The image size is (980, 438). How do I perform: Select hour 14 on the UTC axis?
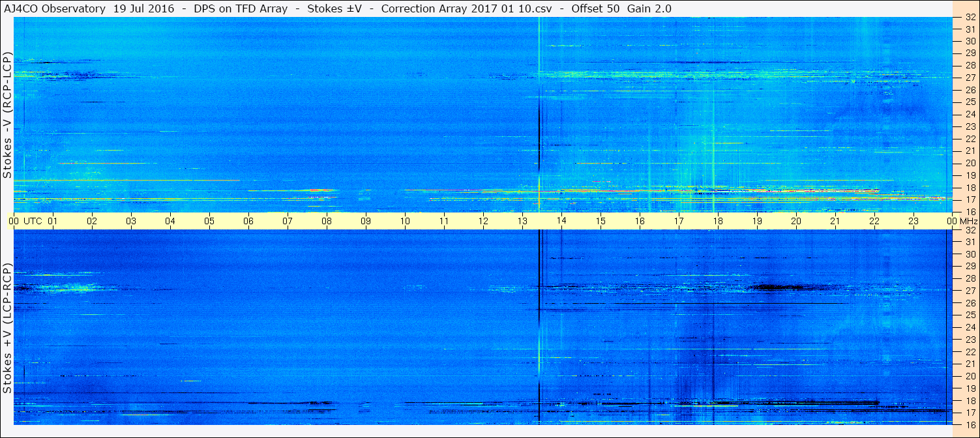[561, 221]
